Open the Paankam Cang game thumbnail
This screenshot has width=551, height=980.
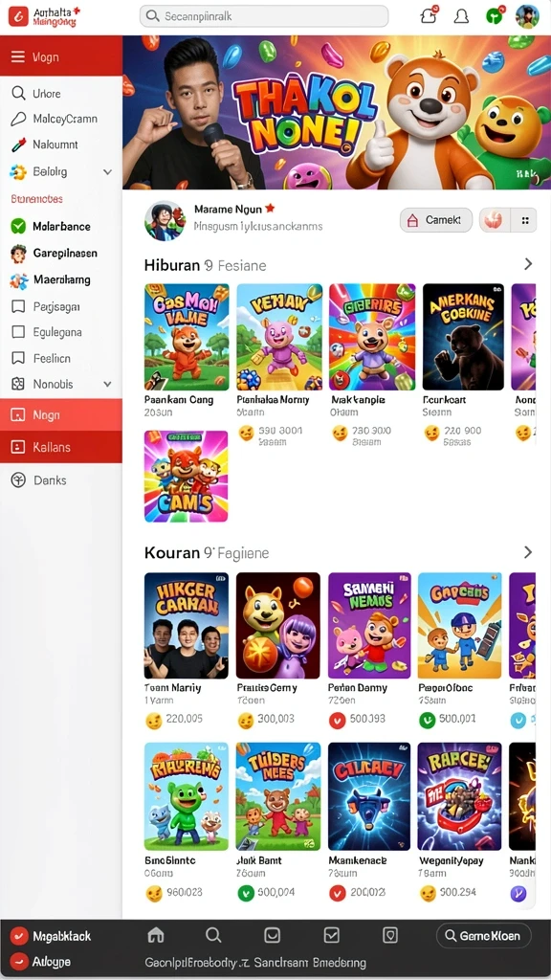click(187, 337)
